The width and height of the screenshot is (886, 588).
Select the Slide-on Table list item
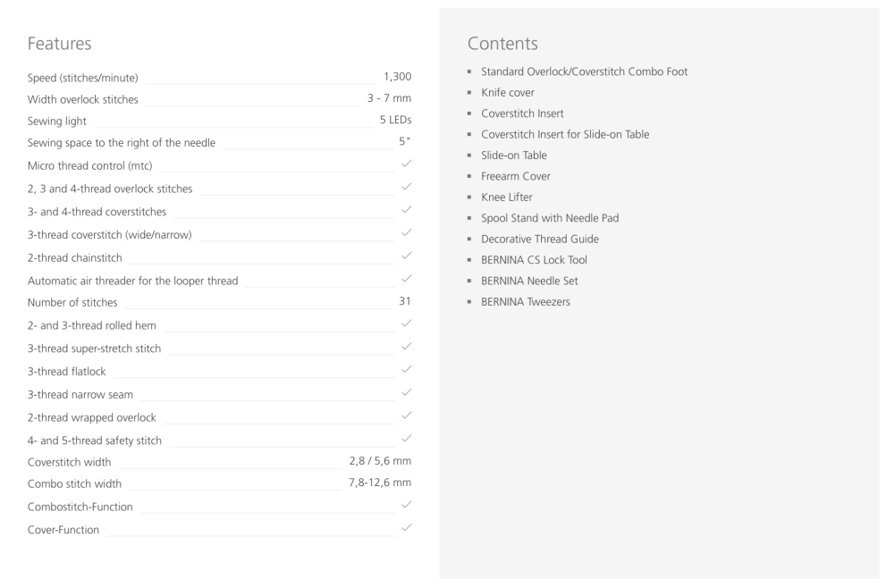coord(513,155)
